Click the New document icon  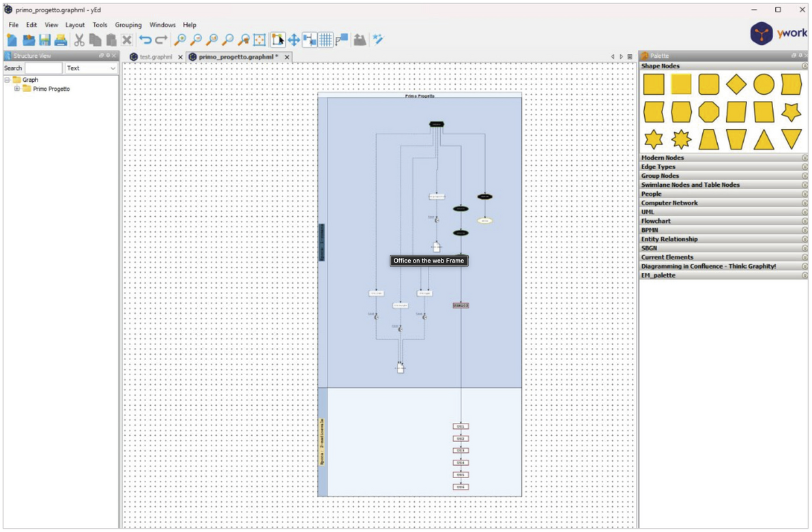click(x=12, y=40)
